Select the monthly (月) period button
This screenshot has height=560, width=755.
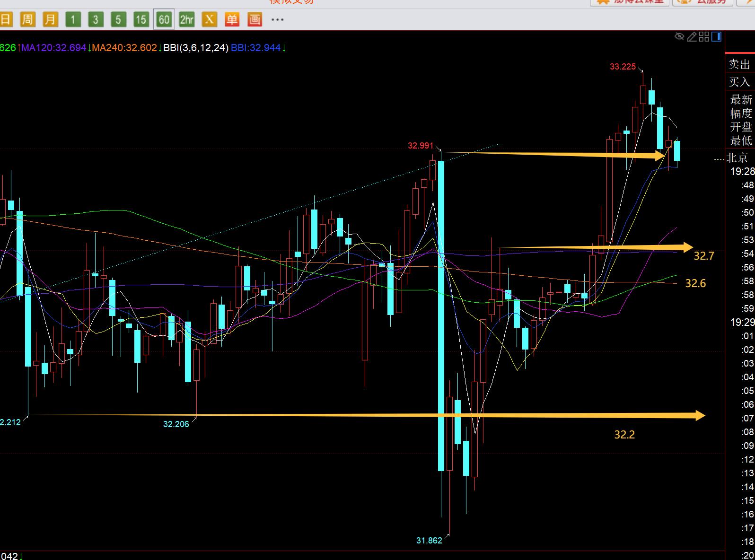pos(50,19)
